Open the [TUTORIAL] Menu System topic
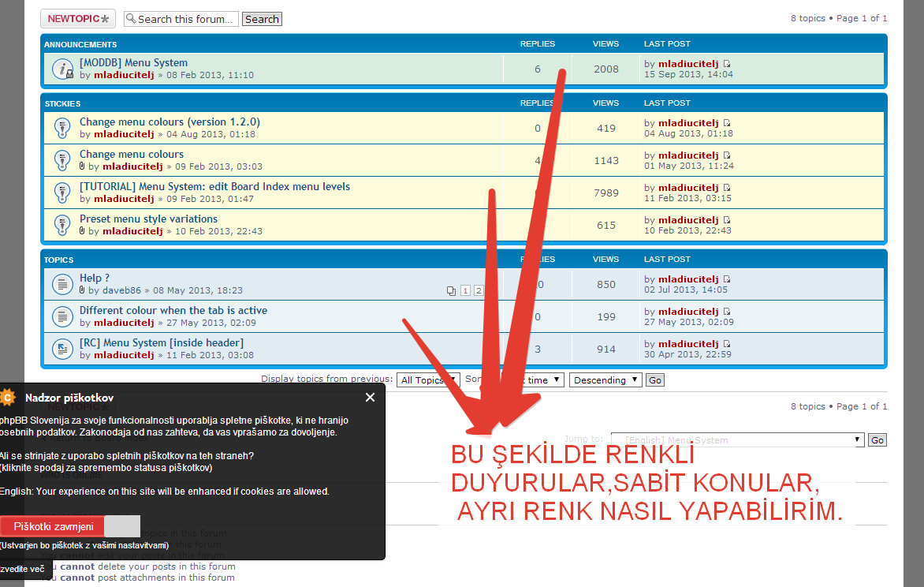This screenshot has width=924, height=587. [x=214, y=186]
